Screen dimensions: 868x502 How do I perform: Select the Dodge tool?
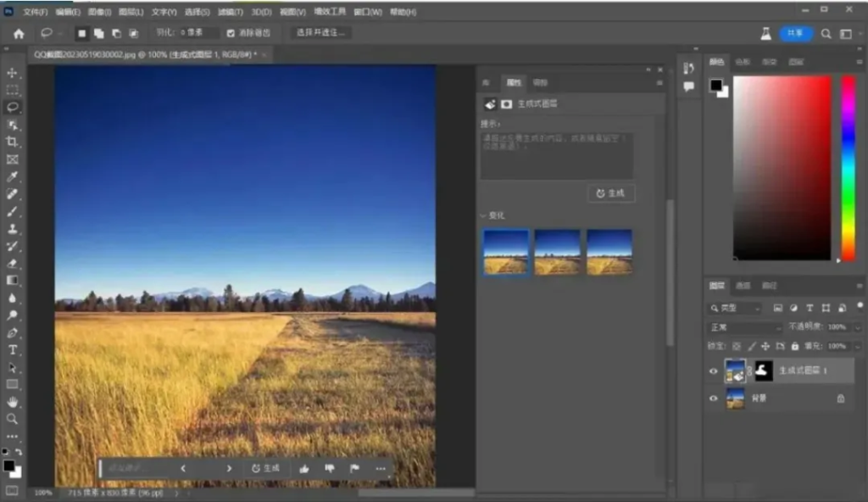(12, 315)
